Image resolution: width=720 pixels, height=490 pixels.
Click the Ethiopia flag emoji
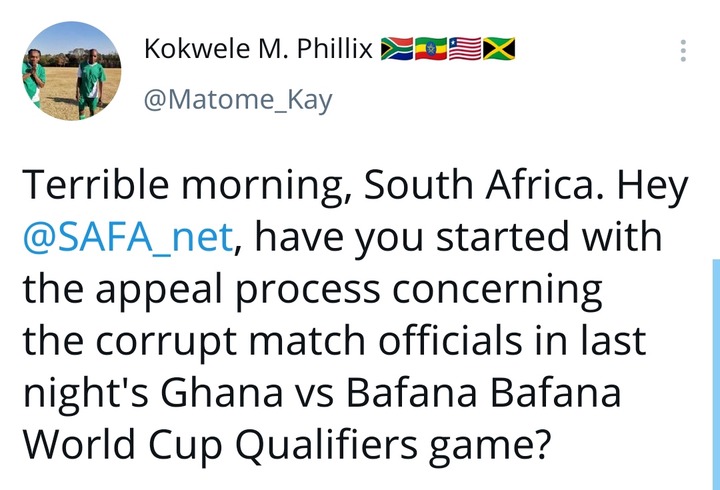[x=430, y=47]
